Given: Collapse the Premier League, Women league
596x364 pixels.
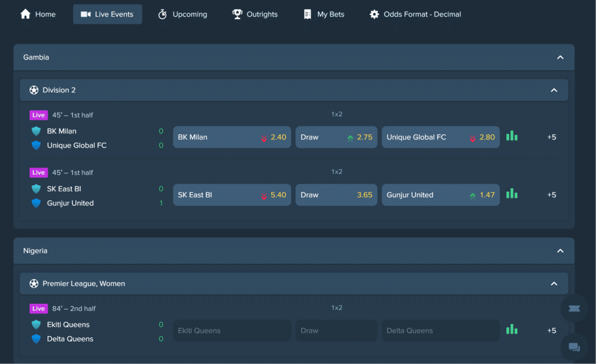Looking at the screenshot, I should [x=554, y=284].
